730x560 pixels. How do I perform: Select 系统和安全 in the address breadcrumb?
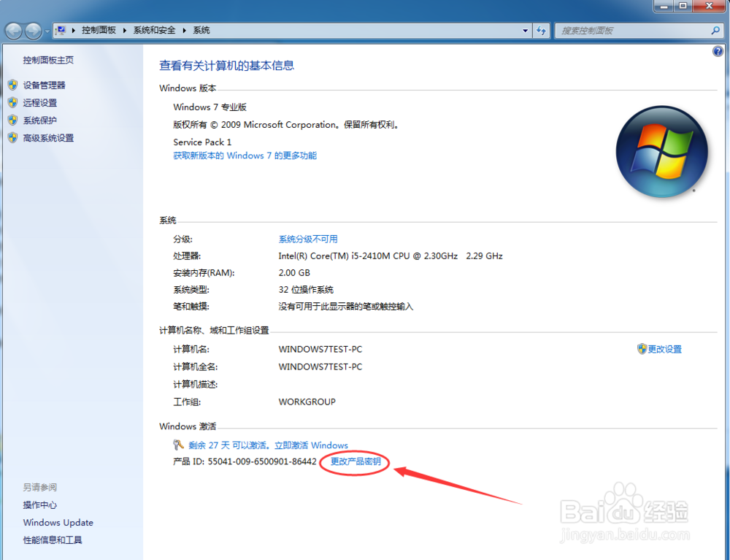pyautogui.click(x=154, y=30)
